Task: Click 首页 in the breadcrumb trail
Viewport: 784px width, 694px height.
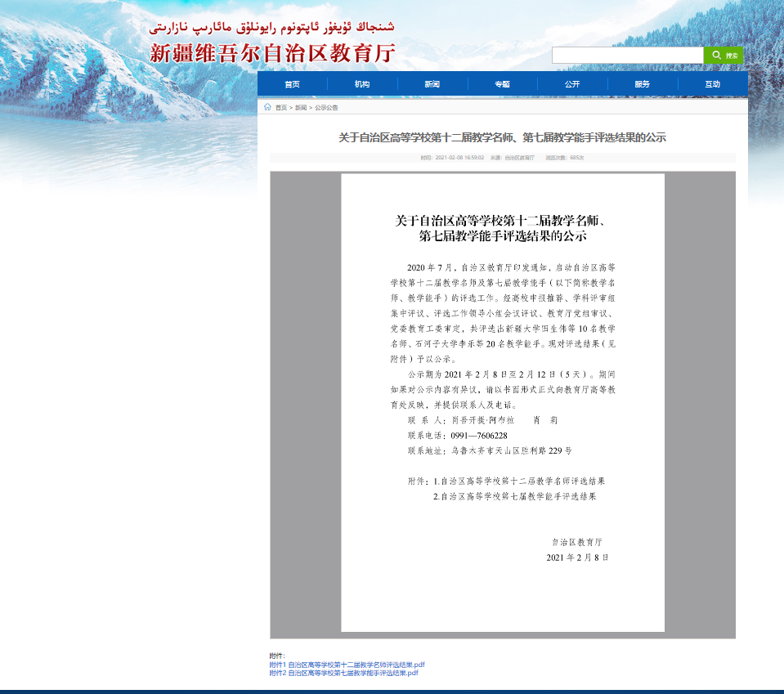Action: (281, 108)
